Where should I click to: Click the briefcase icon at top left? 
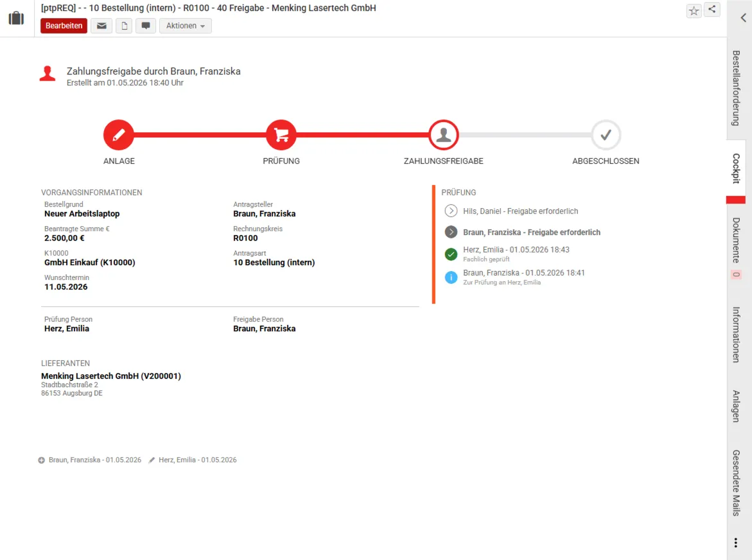click(16, 18)
